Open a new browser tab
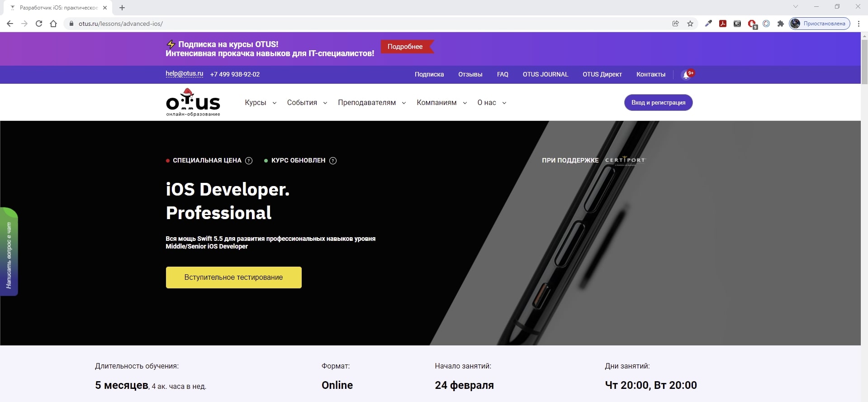868x402 pixels. pos(122,8)
